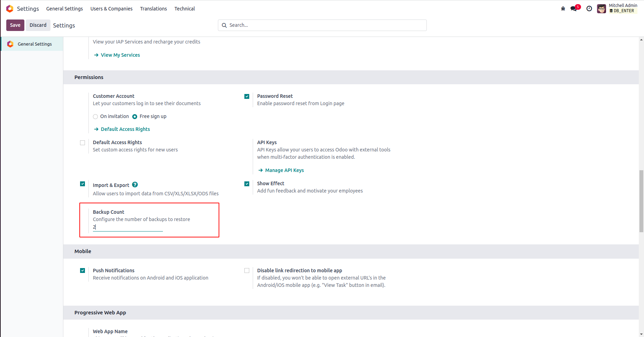
Task: Click the Odoo Settings app logo
Action: click(x=10, y=9)
